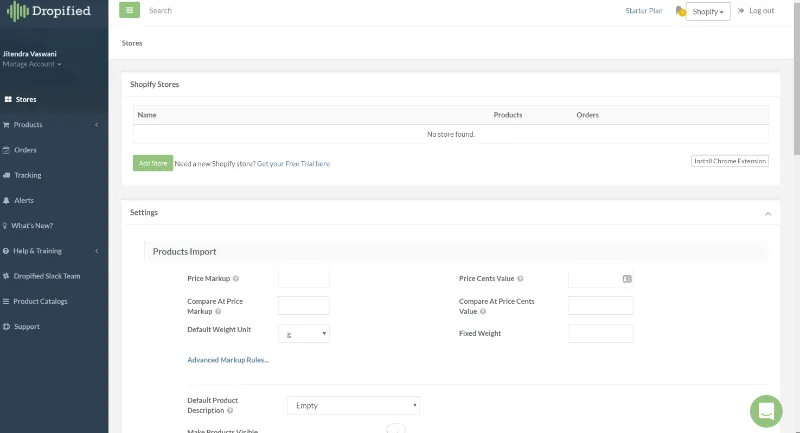Viewport: 800px width, 433px height.
Task: Expand the Help & Training submenu arrow
Action: 96,251
